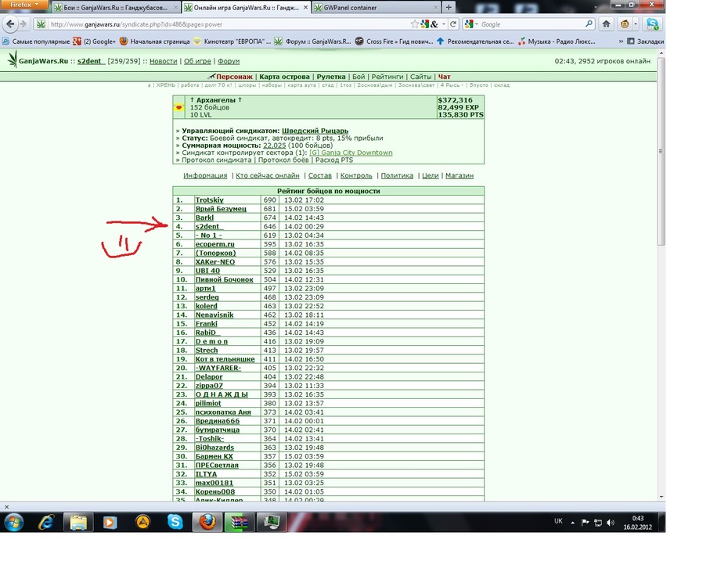
Task: Open s2dent_ profile in the ranking
Action: coord(209,227)
